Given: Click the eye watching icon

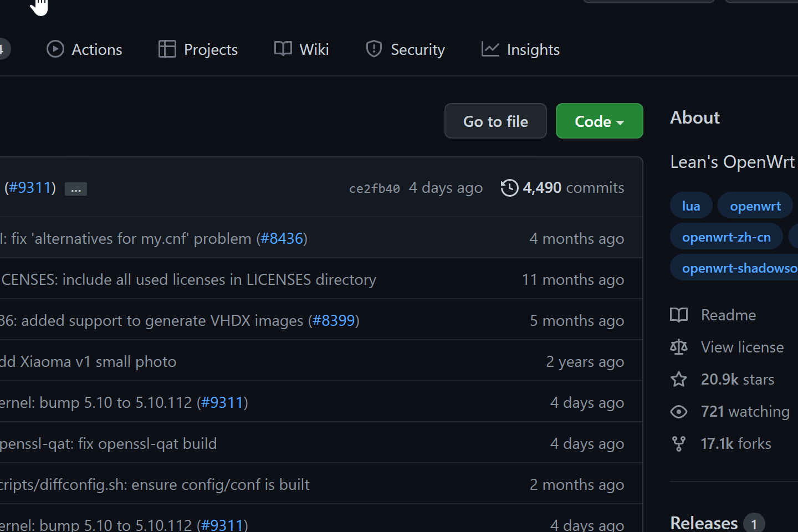Looking at the screenshot, I should (x=679, y=412).
